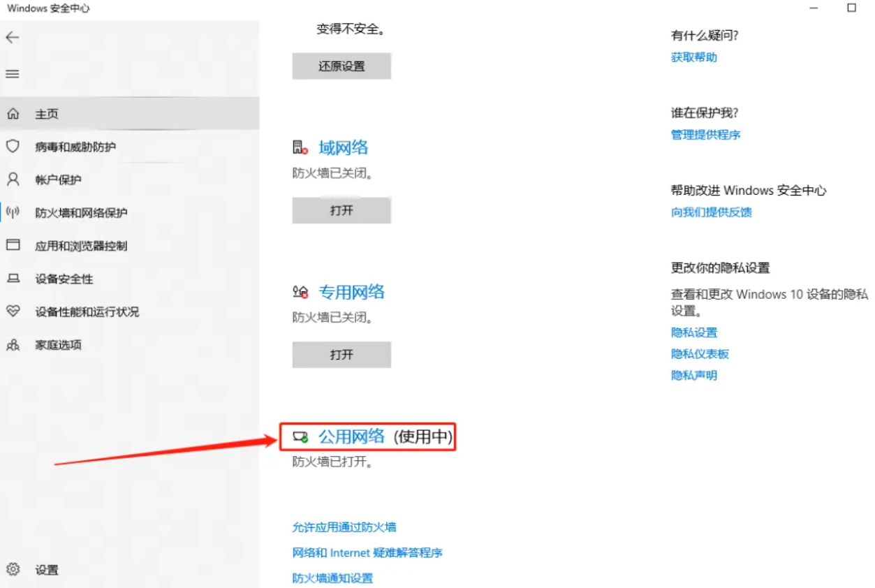The width and height of the screenshot is (875, 588).
Task: Click the window icon for 应用和浏览器控制
Action: point(13,245)
